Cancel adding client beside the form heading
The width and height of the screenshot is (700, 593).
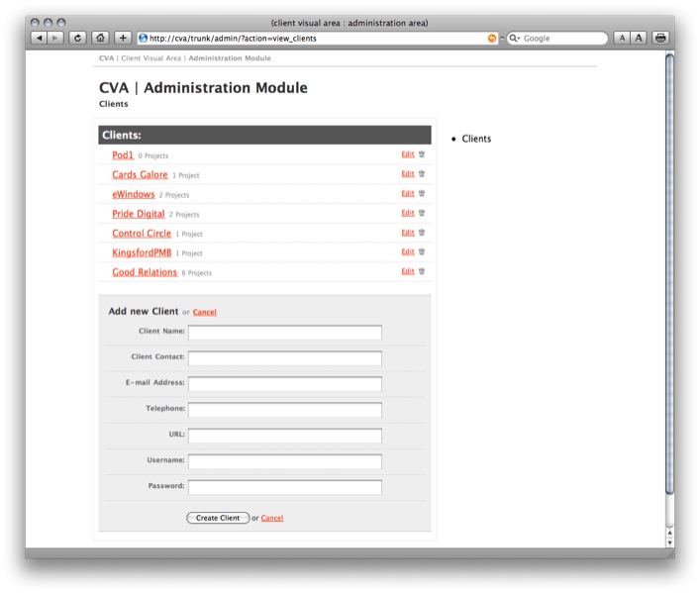[204, 312]
